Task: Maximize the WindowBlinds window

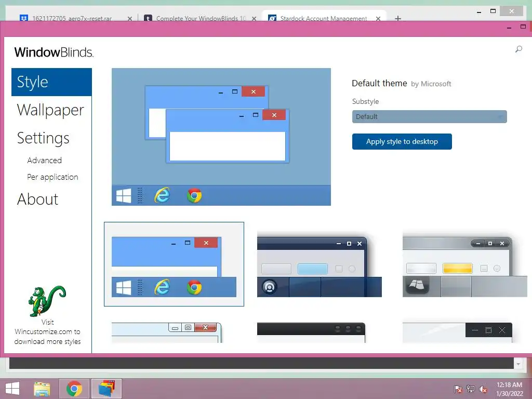Action: 523,26
